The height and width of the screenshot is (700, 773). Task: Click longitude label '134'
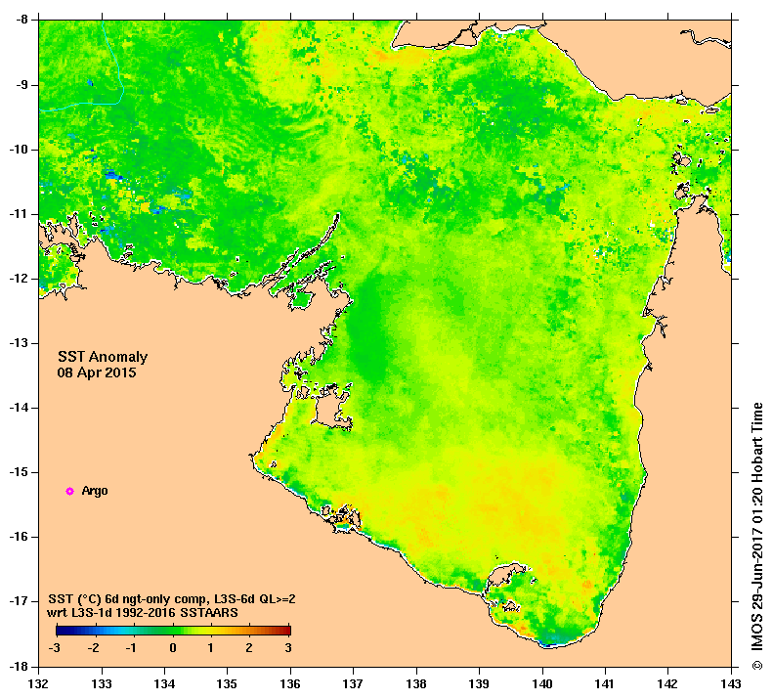click(164, 683)
